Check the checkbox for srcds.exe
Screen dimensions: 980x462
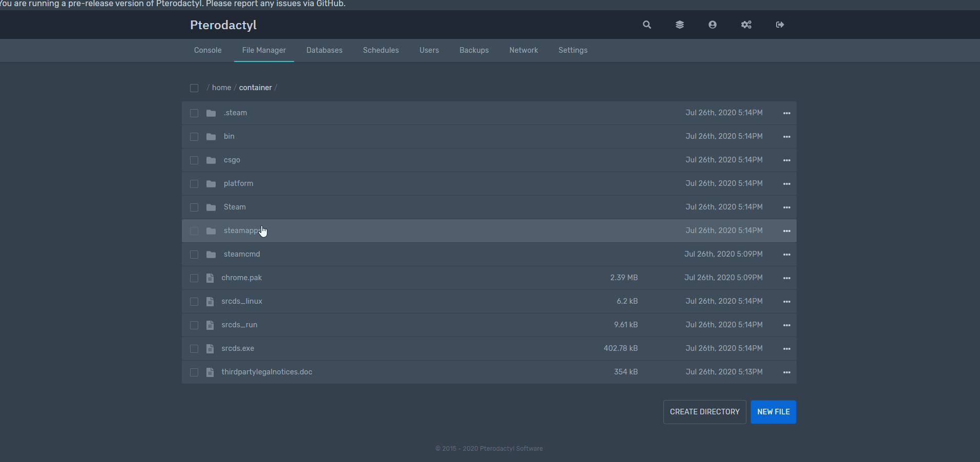pos(194,349)
